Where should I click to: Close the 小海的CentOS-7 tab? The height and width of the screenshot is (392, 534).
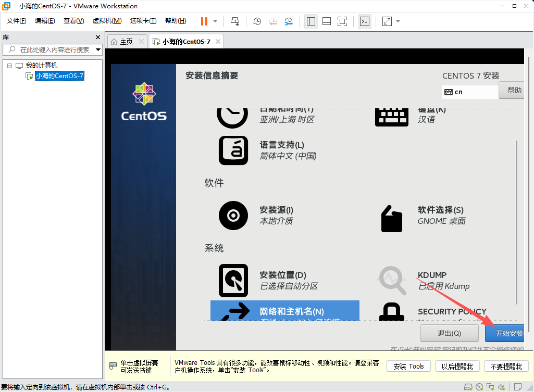[218, 42]
